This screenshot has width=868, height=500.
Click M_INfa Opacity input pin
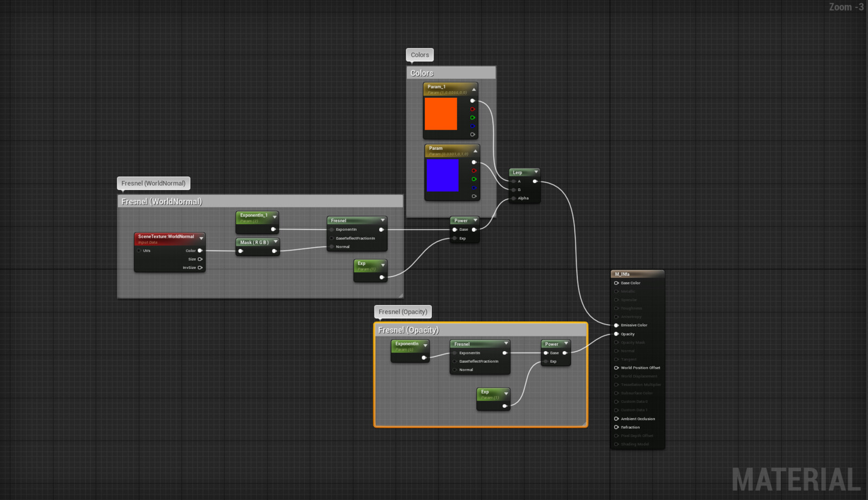point(616,334)
